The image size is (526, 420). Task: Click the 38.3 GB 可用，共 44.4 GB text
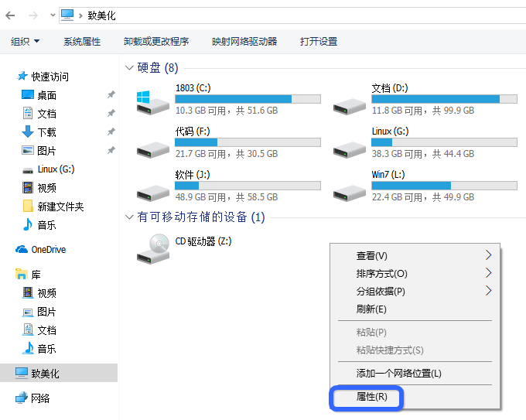coord(423,154)
